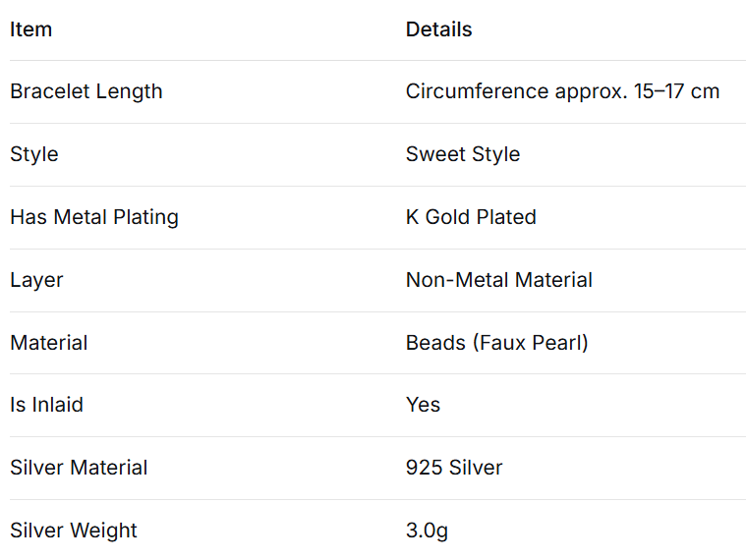
Task: Click the 'Yes' value for Is Inlaid
Action: tap(423, 405)
